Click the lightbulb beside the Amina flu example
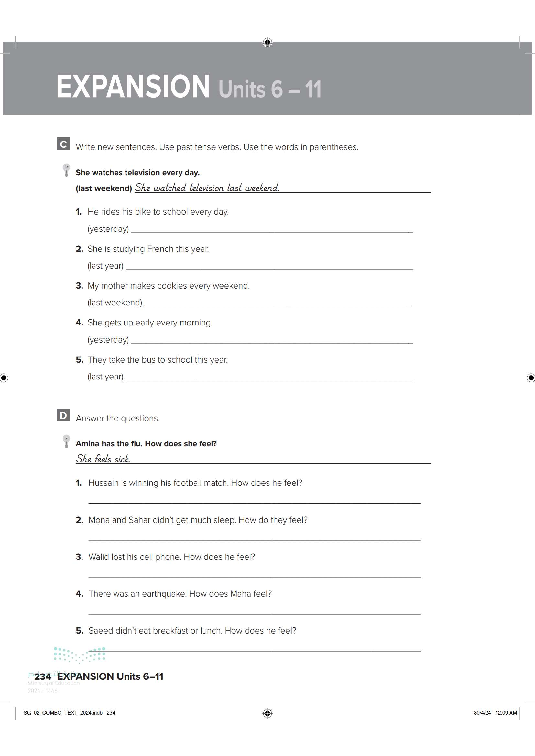 66,441
